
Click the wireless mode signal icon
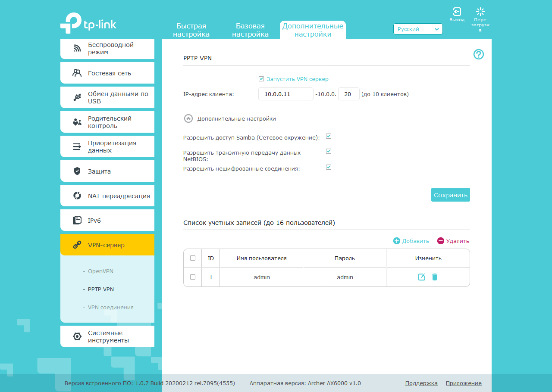coord(77,49)
